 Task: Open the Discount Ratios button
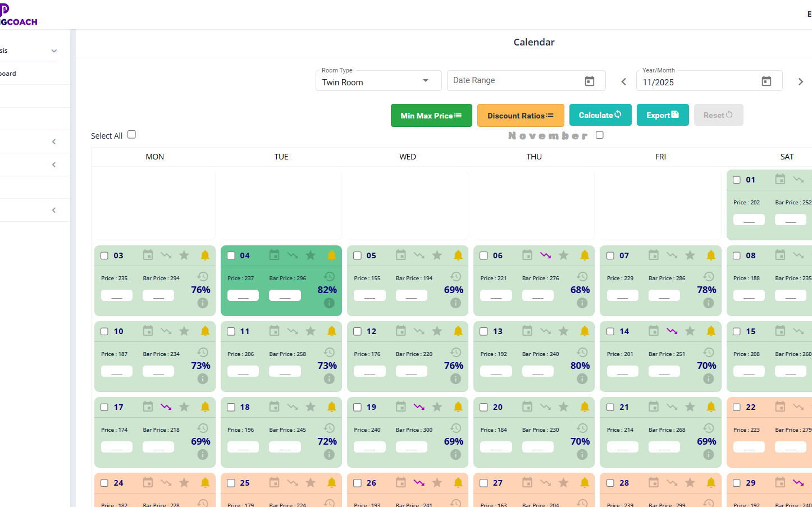point(521,116)
